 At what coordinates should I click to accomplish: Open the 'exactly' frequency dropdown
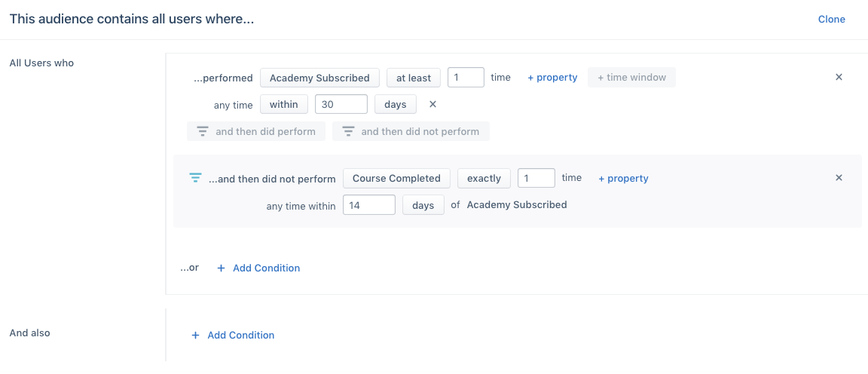point(484,179)
